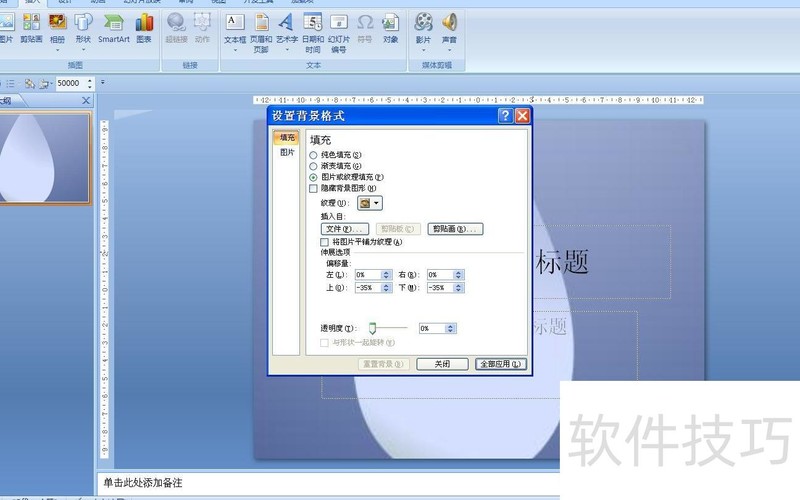The width and height of the screenshot is (800, 500).
Task: Click the Transparency (透明度) slider handle
Action: click(372, 328)
